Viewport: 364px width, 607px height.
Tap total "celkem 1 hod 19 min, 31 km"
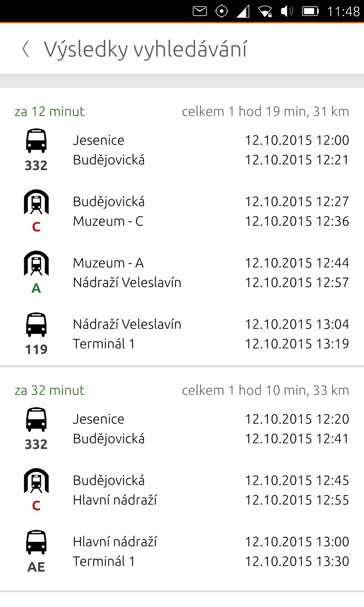265,112
